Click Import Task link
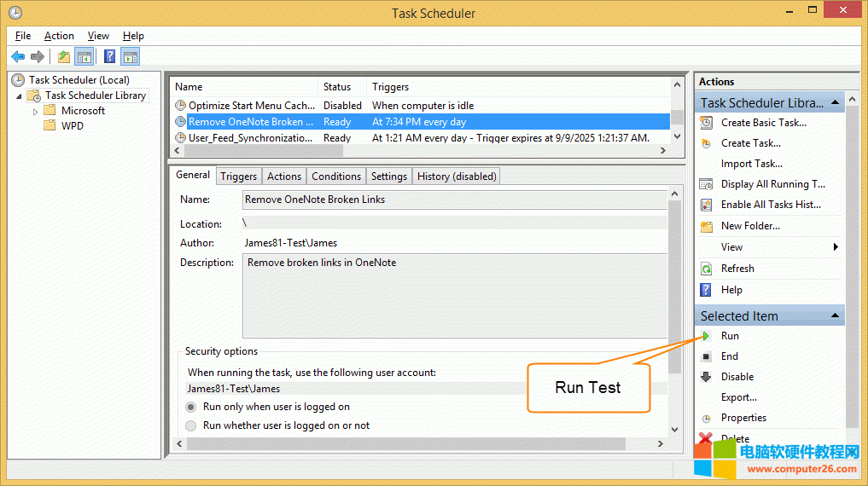 click(x=751, y=164)
